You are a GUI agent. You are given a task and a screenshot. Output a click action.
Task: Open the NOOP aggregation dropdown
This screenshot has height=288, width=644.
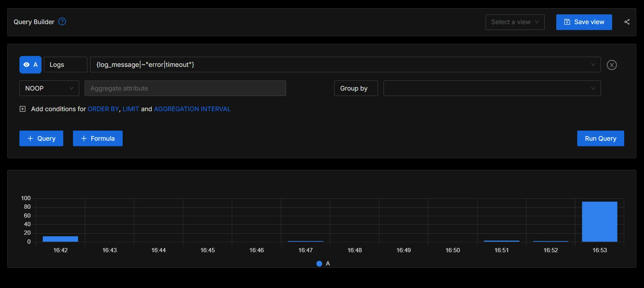click(49, 88)
